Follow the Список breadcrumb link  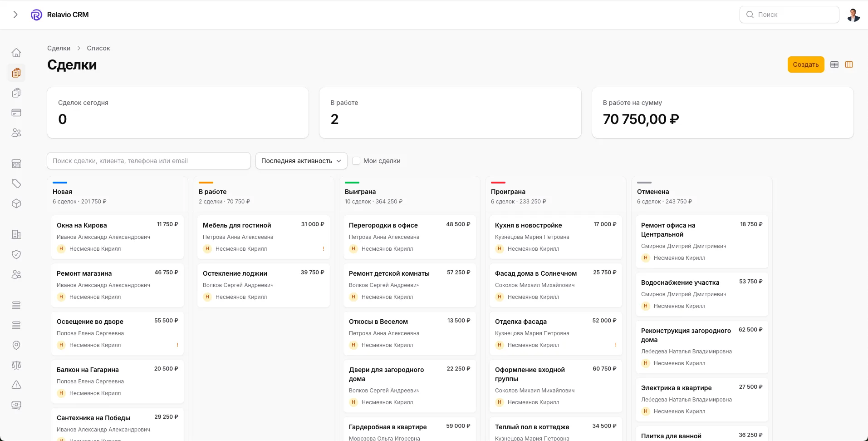tap(98, 48)
